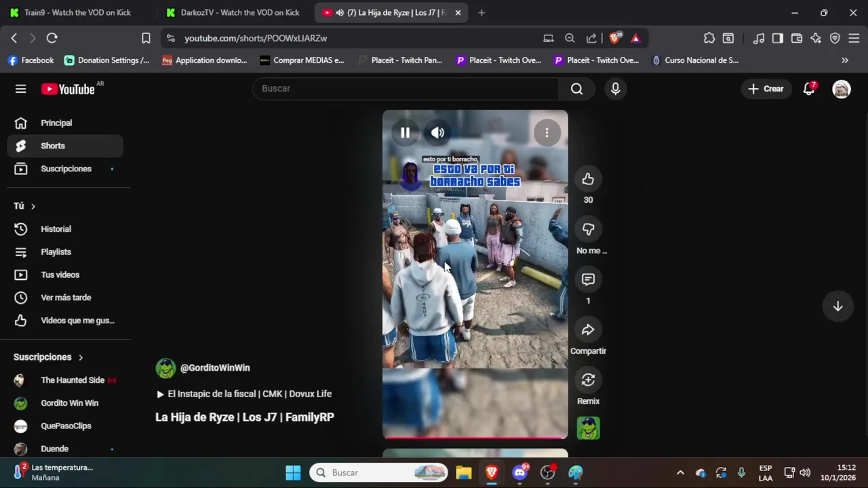The image size is (868, 488).
Task: Click the Remix icon
Action: (x=588, y=380)
